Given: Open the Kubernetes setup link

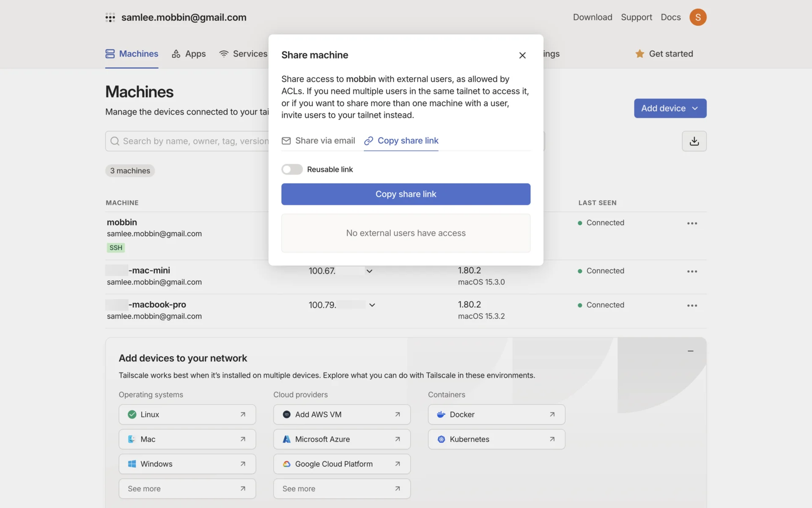Looking at the screenshot, I should point(496,439).
